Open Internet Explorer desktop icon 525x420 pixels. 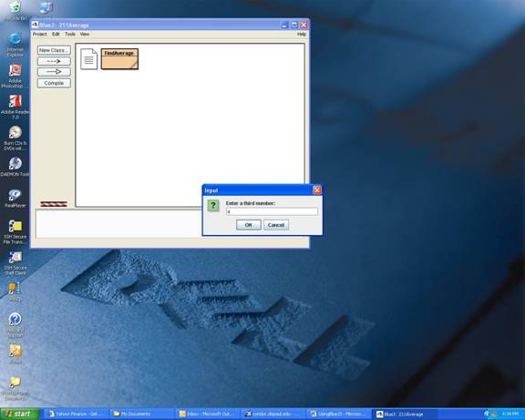tap(15, 45)
